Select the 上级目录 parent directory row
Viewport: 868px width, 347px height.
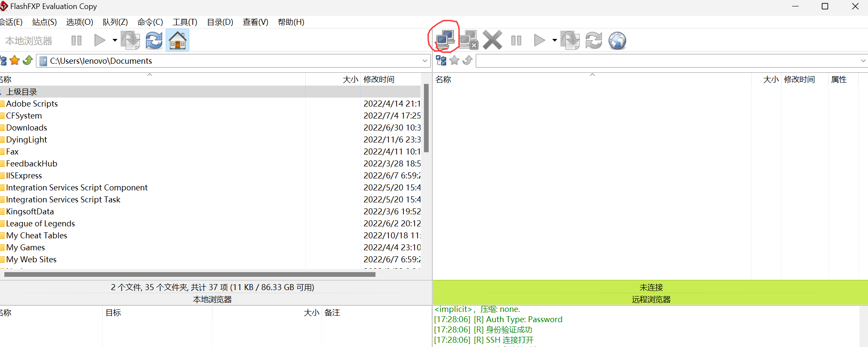click(x=210, y=92)
